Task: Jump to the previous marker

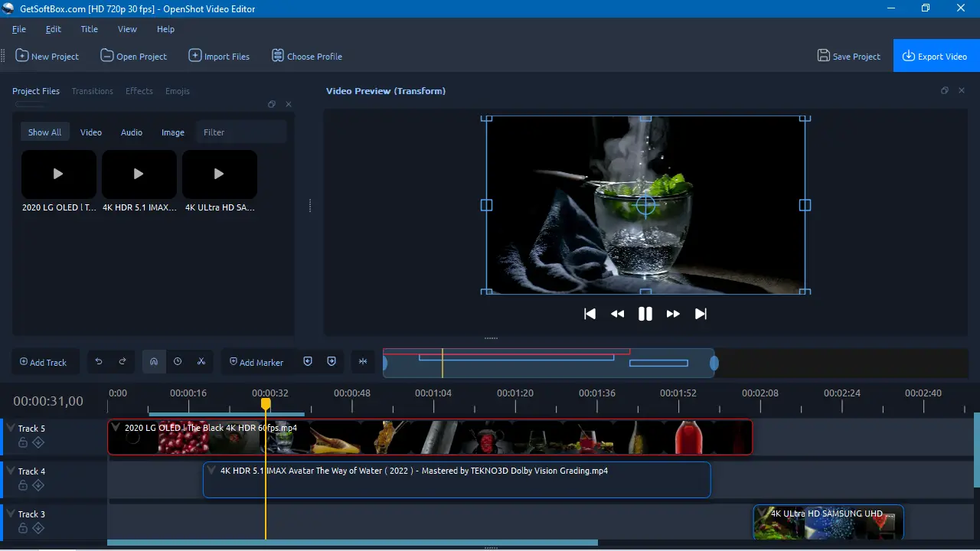Action: [x=308, y=362]
